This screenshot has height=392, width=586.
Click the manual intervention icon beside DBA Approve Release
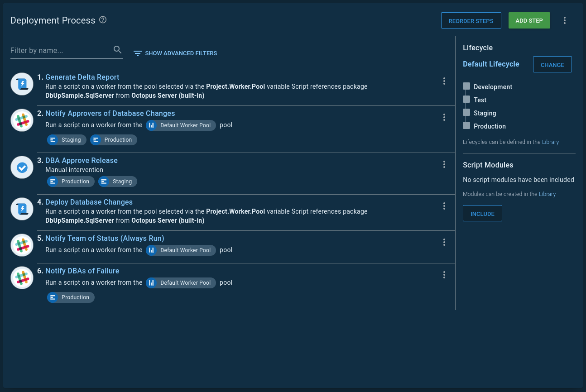click(22, 167)
